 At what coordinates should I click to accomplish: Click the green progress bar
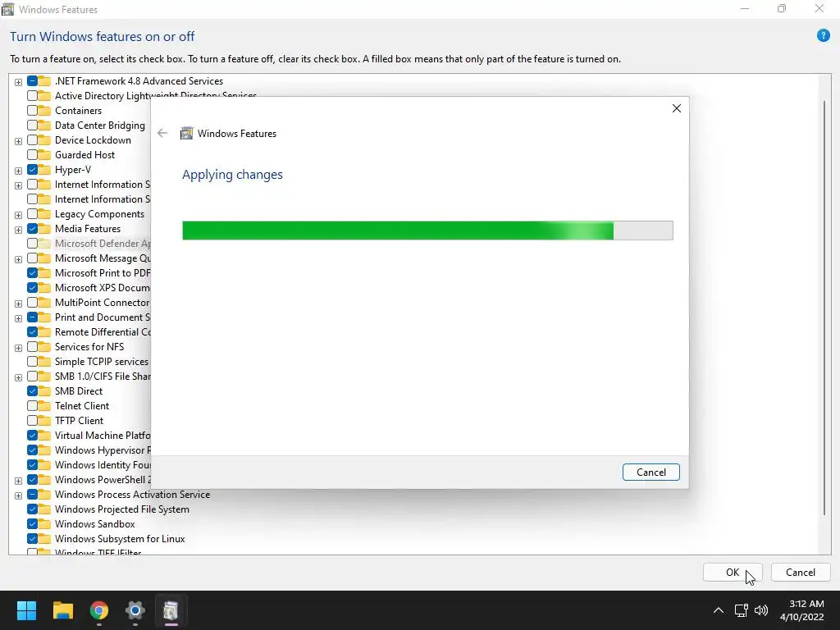pyautogui.click(x=427, y=231)
